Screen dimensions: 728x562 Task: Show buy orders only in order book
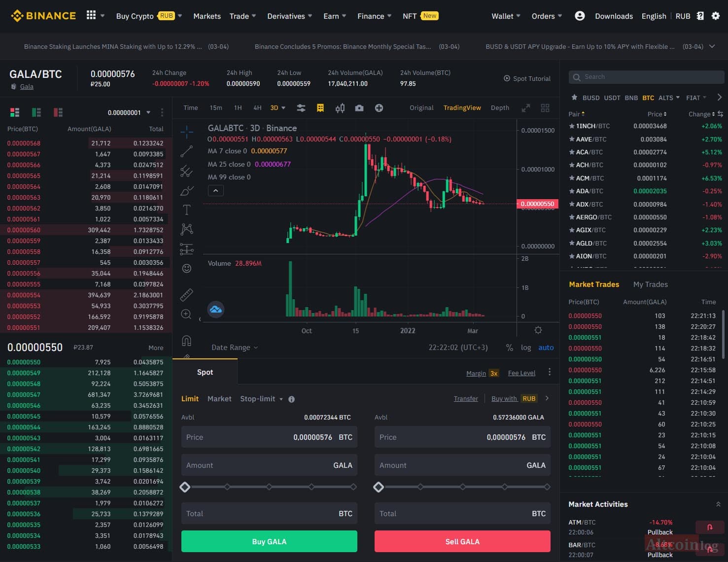pos(36,112)
